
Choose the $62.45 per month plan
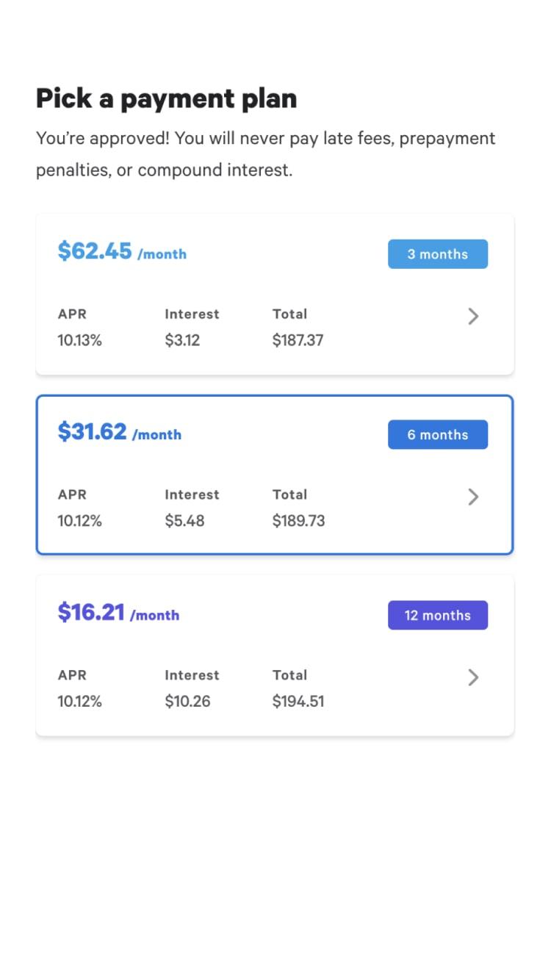[x=275, y=293]
